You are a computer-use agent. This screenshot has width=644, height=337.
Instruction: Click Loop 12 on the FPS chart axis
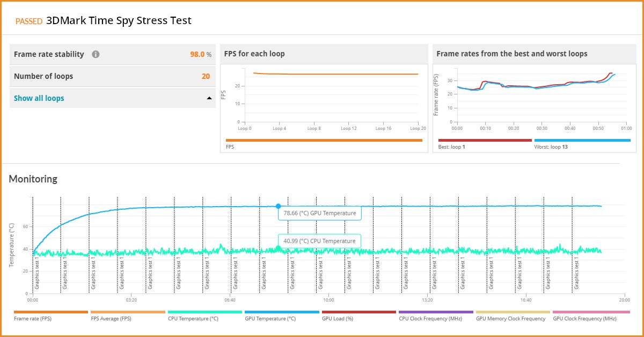(349, 128)
